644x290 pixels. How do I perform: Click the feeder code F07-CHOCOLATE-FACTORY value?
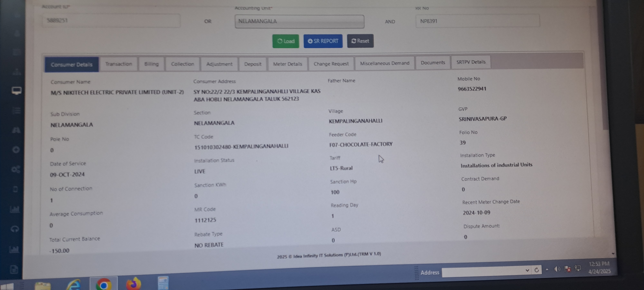[361, 144]
